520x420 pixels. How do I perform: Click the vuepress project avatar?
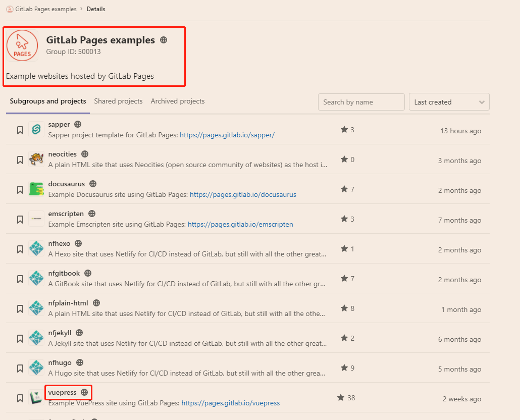point(36,398)
